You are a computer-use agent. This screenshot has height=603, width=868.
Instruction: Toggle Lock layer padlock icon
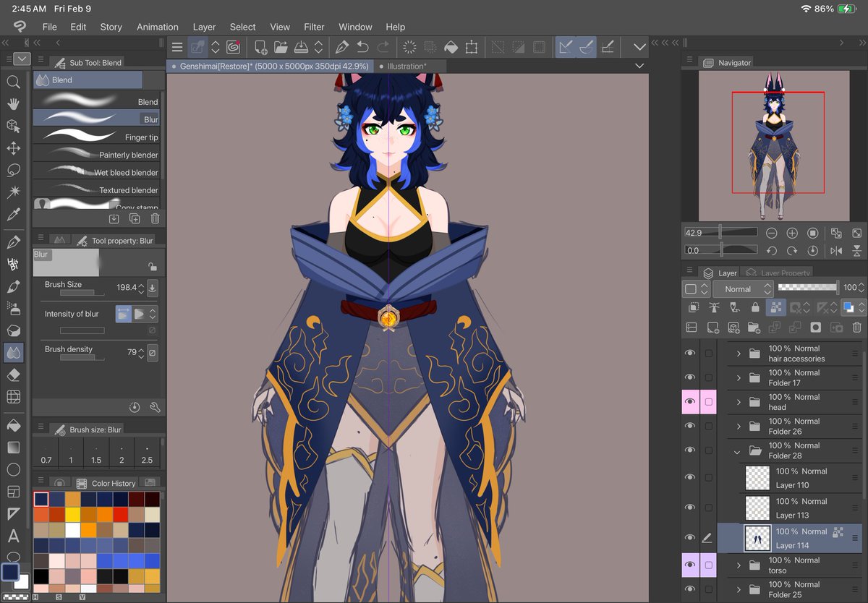pyautogui.click(x=755, y=307)
